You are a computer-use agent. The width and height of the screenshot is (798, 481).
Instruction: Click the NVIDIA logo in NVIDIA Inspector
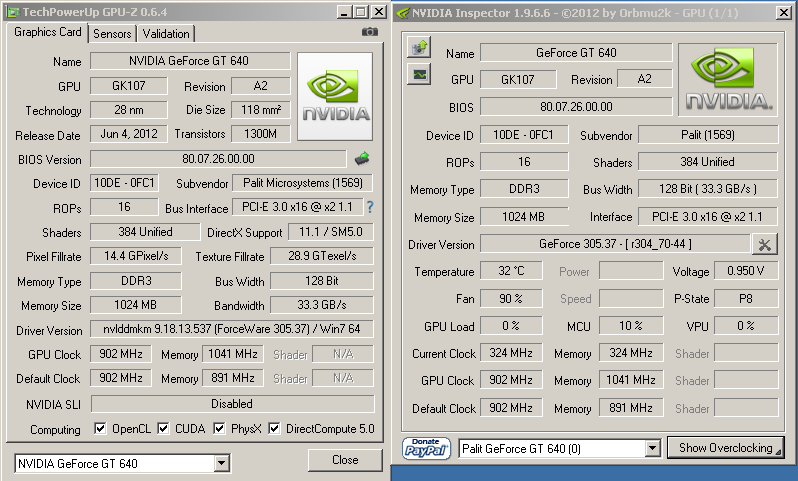point(727,79)
